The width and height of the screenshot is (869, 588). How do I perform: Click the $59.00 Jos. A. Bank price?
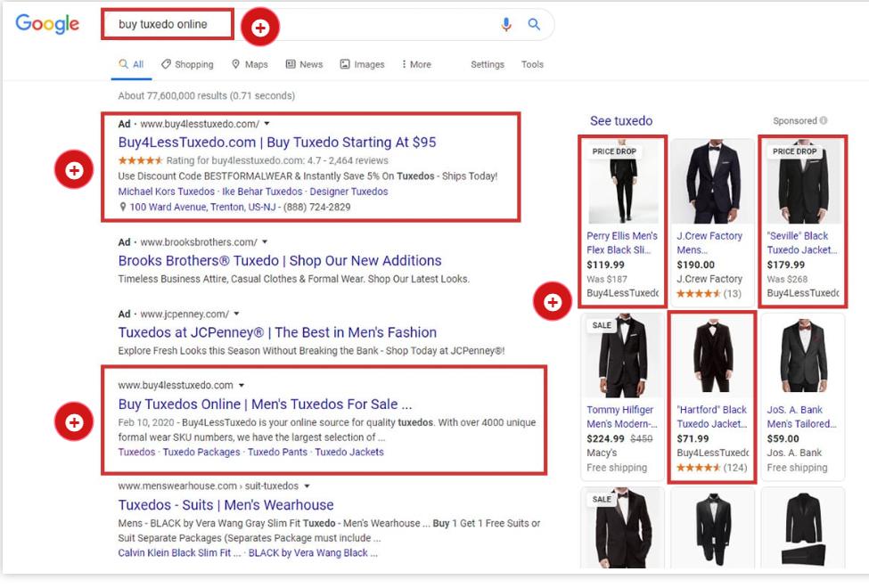[783, 439]
